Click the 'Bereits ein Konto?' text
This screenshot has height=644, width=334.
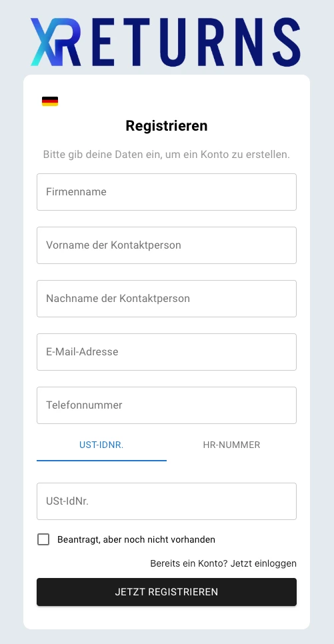[189, 563]
